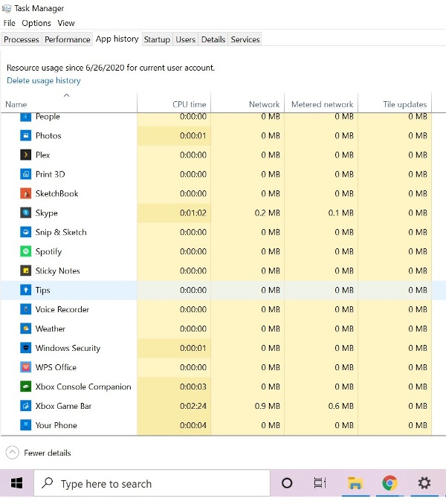The height and width of the screenshot is (504, 446).
Task: Click the Type here to search box
Action: coord(152,483)
